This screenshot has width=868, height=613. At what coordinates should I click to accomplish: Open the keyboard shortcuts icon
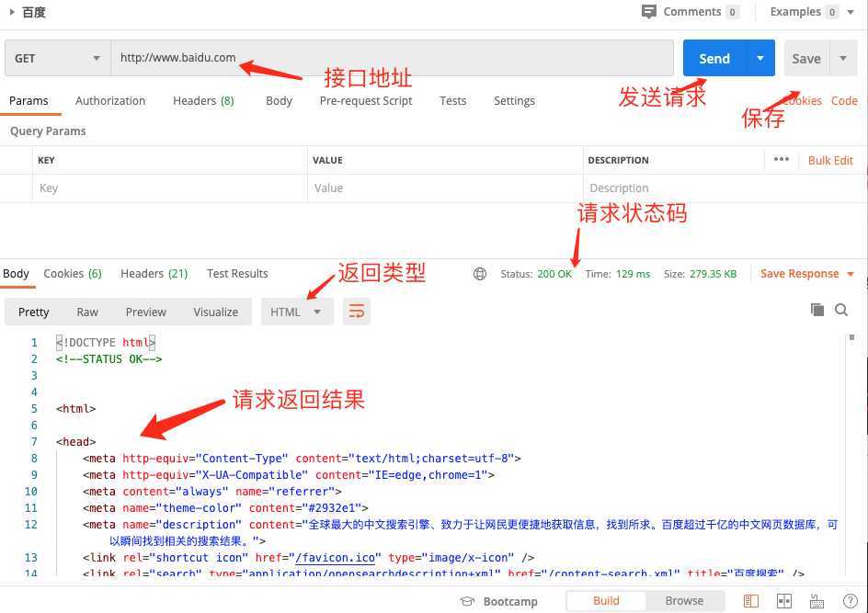pos(817,601)
